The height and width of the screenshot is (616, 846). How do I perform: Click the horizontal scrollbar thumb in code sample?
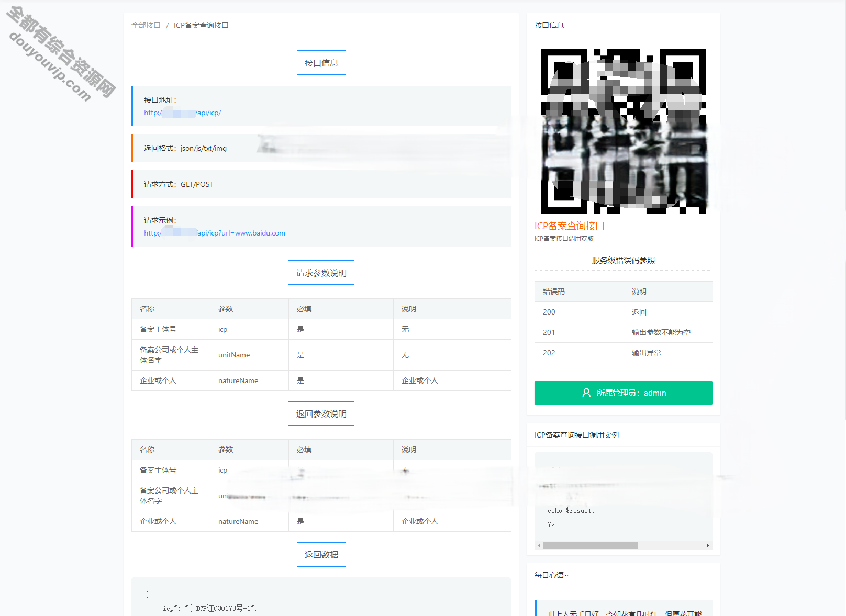click(591, 545)
